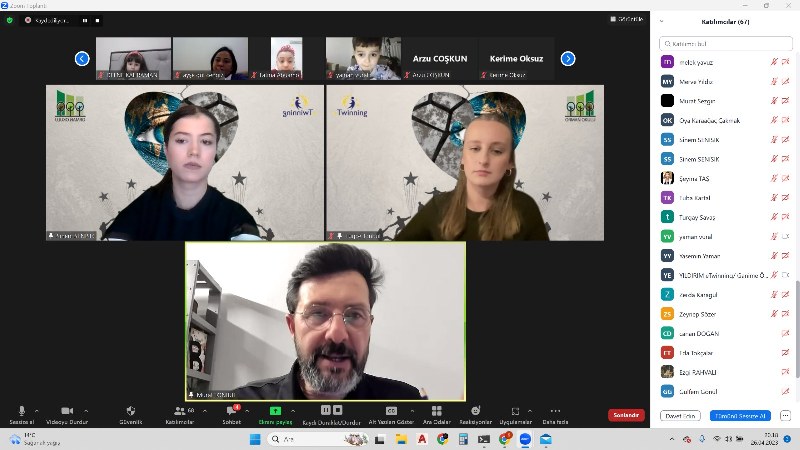Viewport: 800px width, 450px height.
Task: Open the Zoom icon on taskbar
Action: click(525, 439)
